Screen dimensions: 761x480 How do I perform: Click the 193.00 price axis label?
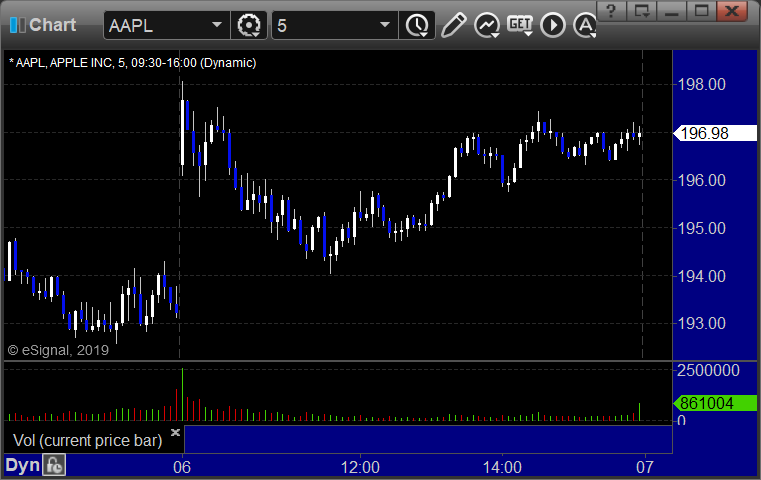(x=702, y=323)
